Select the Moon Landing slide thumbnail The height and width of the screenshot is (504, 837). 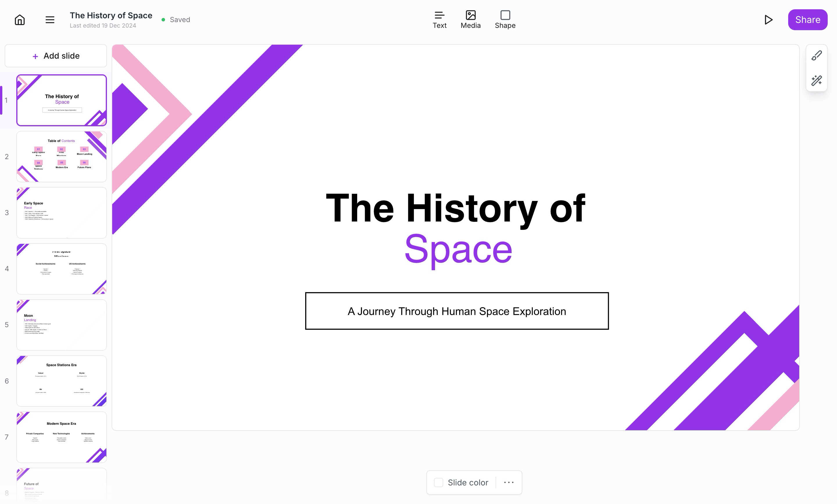coord(62,325)
